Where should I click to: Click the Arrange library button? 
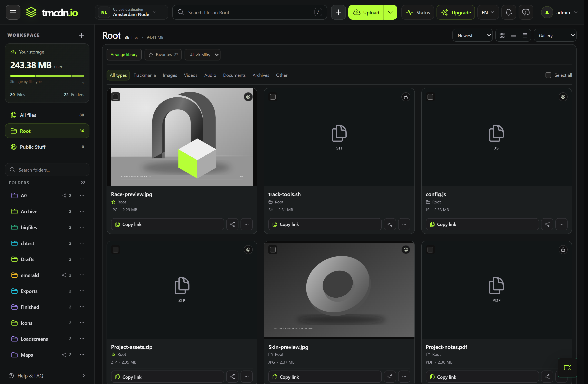pyautogui.click(x=124, y=55)
